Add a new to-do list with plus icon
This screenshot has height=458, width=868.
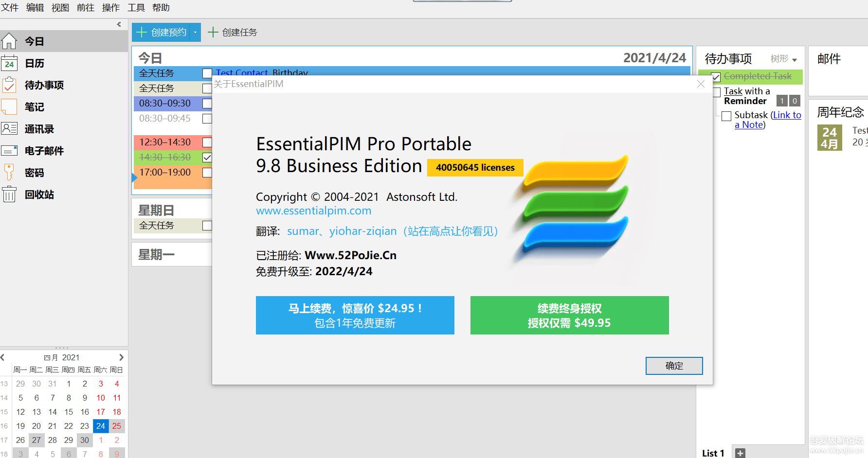pyautogui.click(x=740, y=453)
